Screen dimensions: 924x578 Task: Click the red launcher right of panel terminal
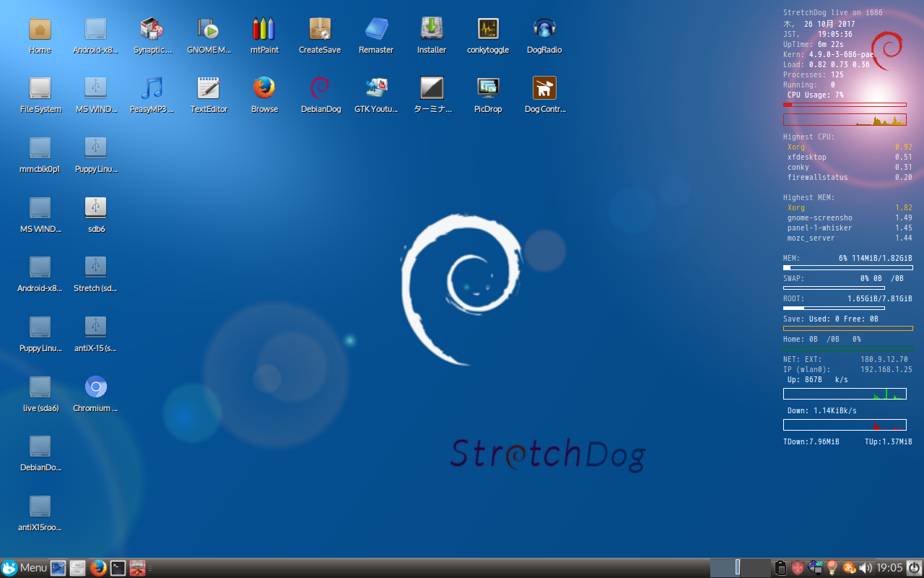[137, 568]
